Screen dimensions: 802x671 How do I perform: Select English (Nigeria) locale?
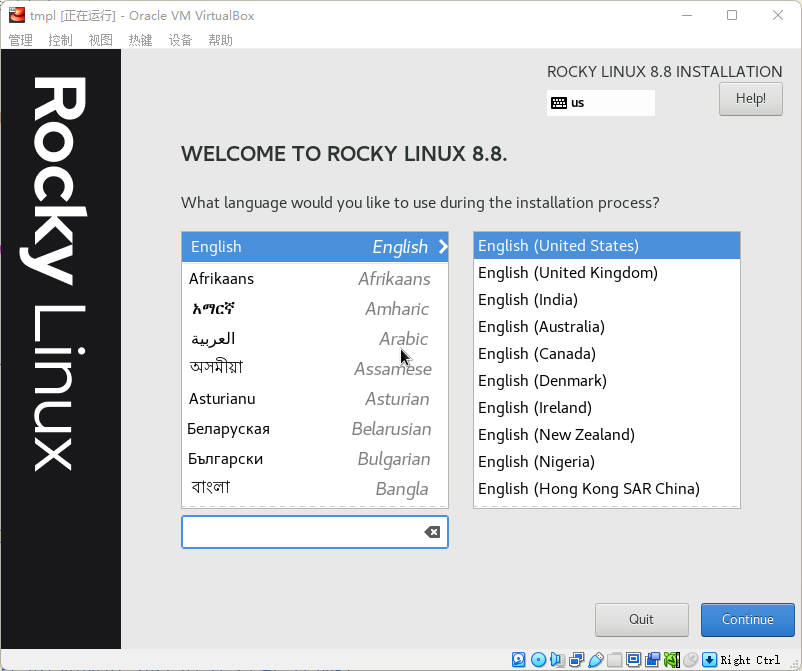click(607, 462)
